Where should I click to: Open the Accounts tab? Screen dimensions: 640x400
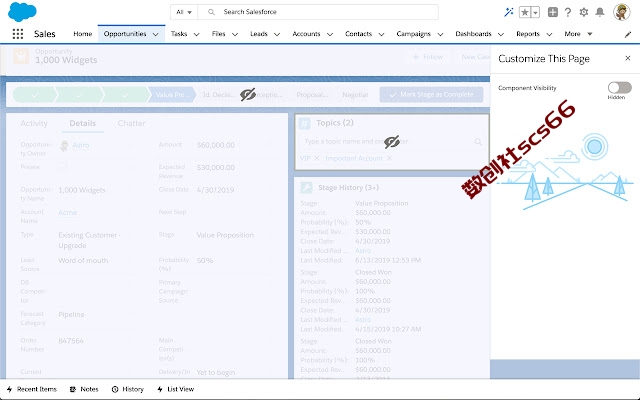306,34
